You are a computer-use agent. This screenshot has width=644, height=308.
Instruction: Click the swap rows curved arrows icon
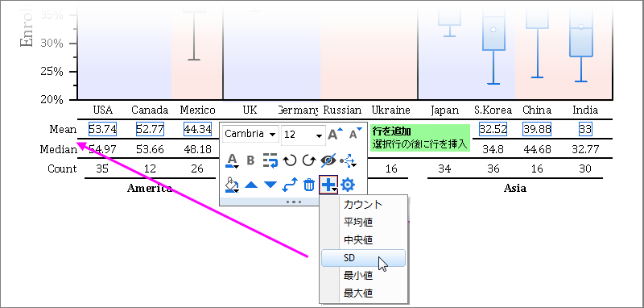pos(290,185)
